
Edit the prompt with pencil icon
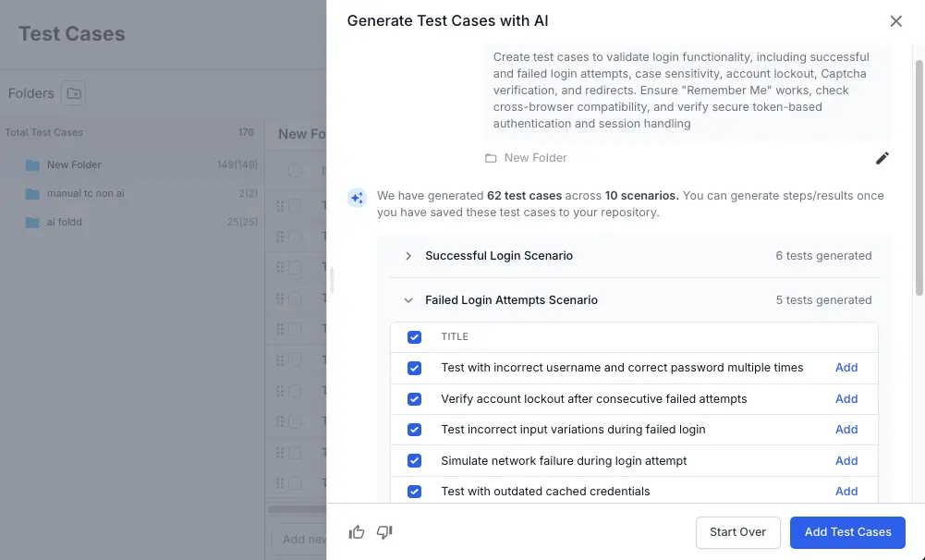point(882,158)
